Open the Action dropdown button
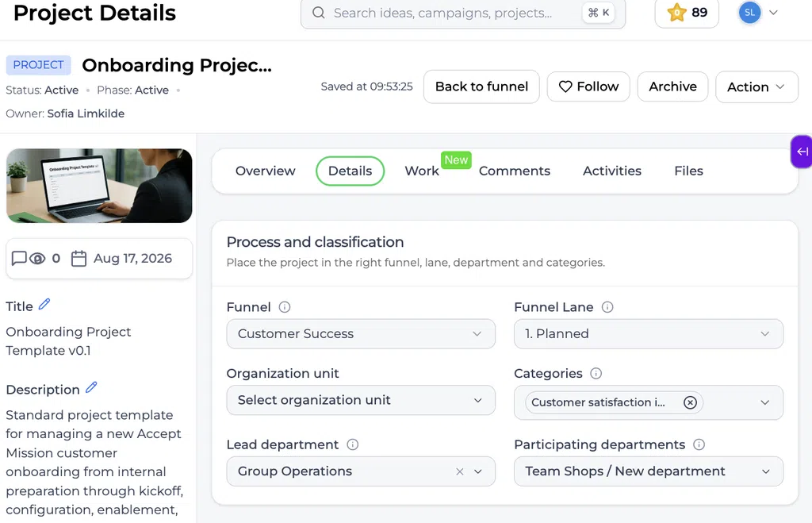This screenshot has width=812, height=523. point(756,87)
